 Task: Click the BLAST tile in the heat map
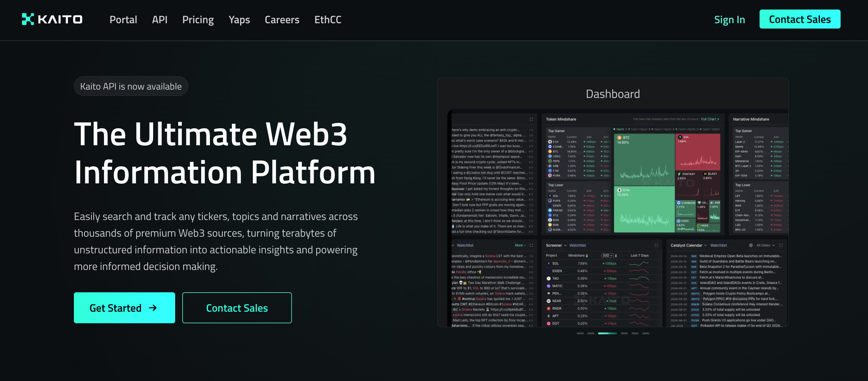(711, 185)
